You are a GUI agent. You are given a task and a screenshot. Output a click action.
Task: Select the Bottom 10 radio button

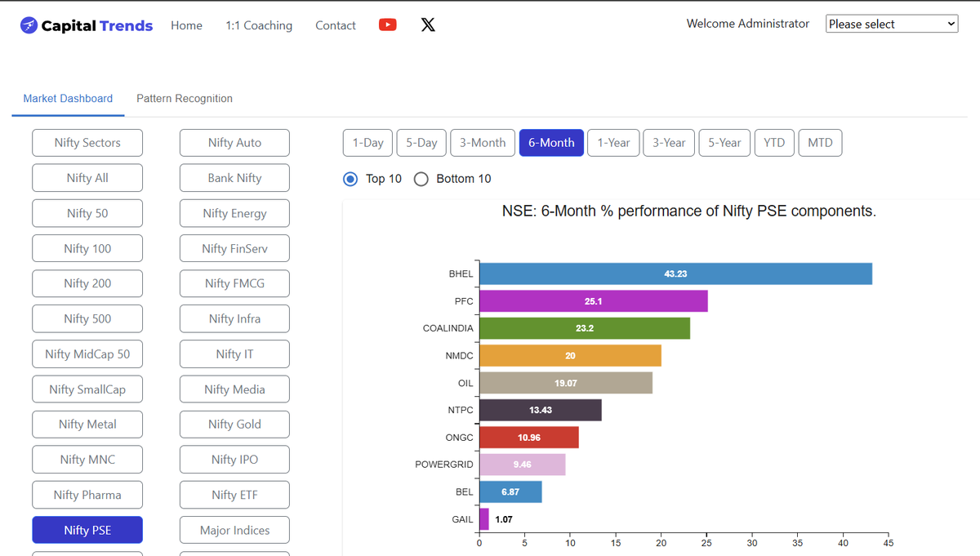421,179
